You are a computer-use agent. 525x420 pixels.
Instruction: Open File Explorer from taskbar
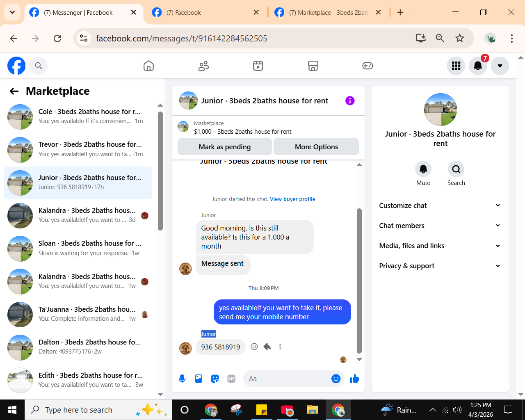312,410
